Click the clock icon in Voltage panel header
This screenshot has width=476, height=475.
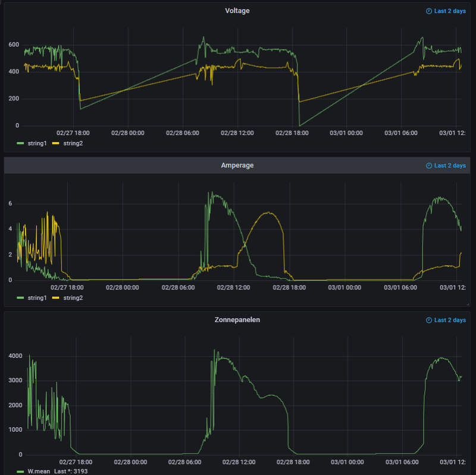click(x=429, y=11)
